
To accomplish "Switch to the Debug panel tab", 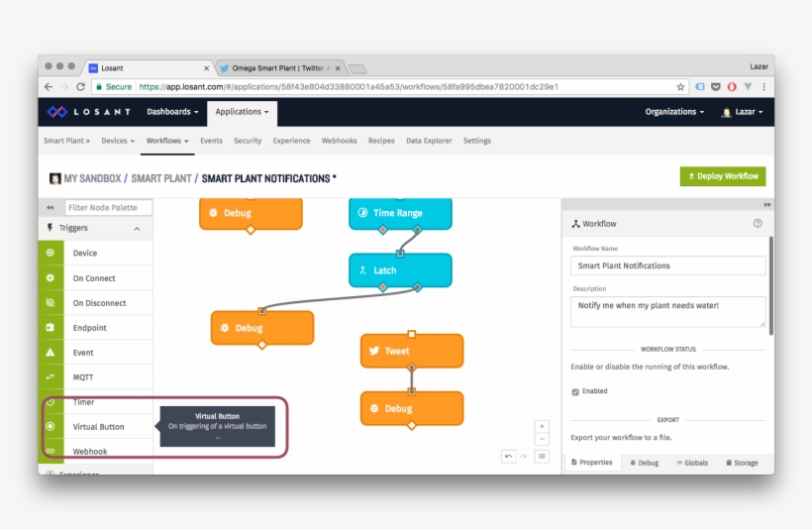I will click(x=644, y=463).
